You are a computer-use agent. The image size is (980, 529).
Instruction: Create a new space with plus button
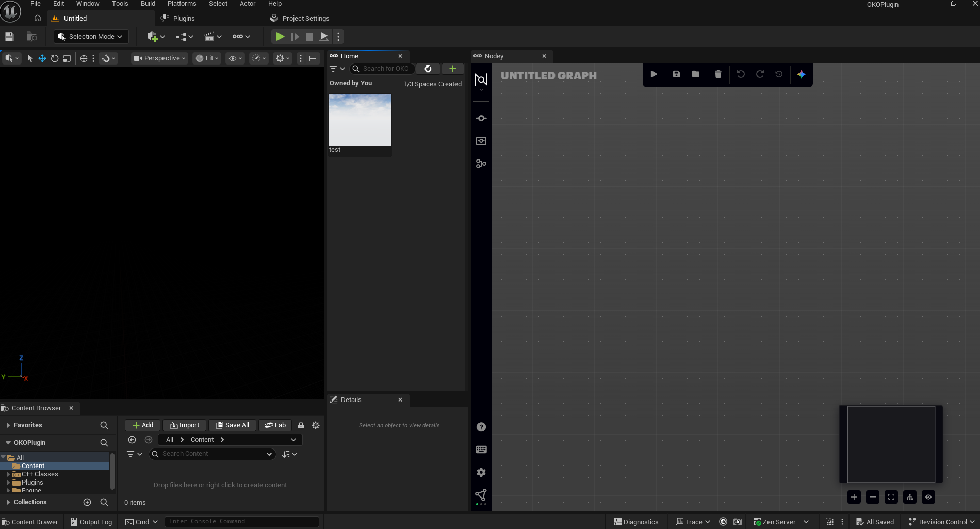[x=452, y=69]
